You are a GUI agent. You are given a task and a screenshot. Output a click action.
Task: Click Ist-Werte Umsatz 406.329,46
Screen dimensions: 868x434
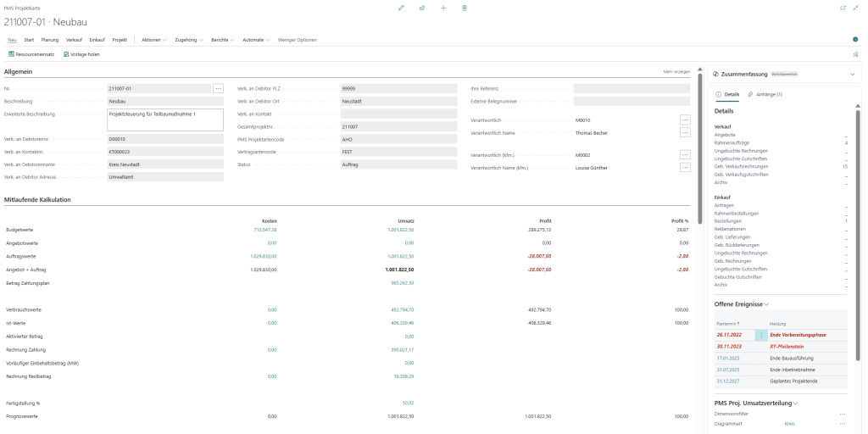403,323
